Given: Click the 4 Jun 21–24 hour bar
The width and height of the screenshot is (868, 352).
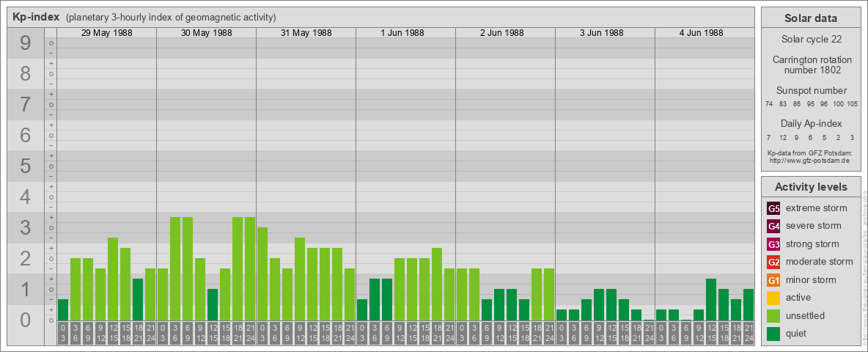Looking at the screenshot, I should 749,305.
